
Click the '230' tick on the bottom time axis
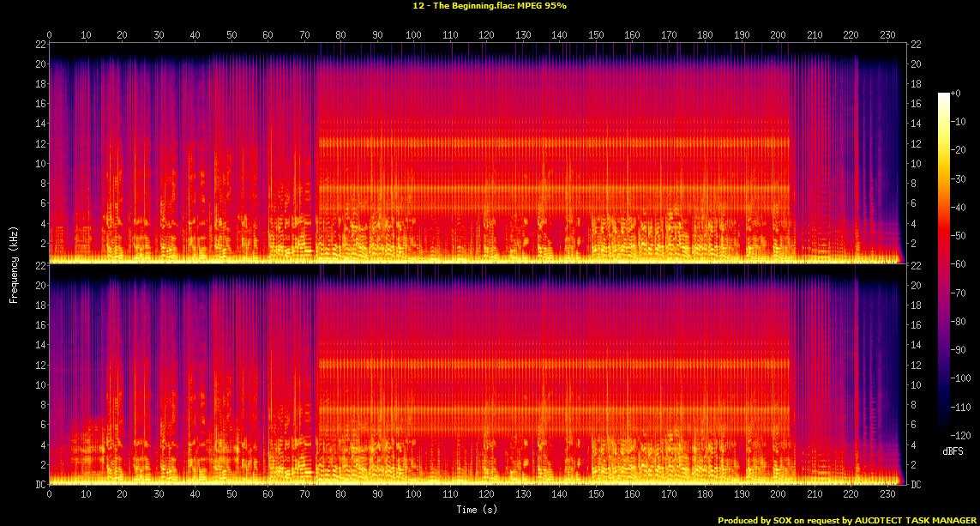887,495
